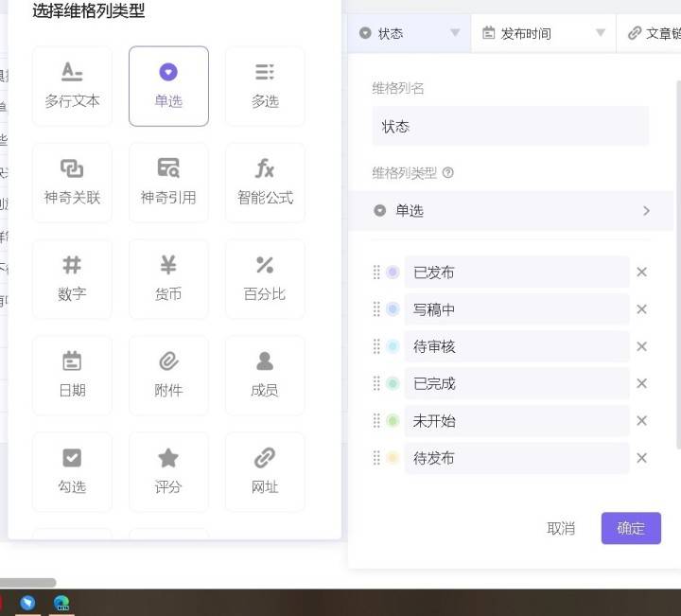Choose the 货币 currency type

(168, 279)
